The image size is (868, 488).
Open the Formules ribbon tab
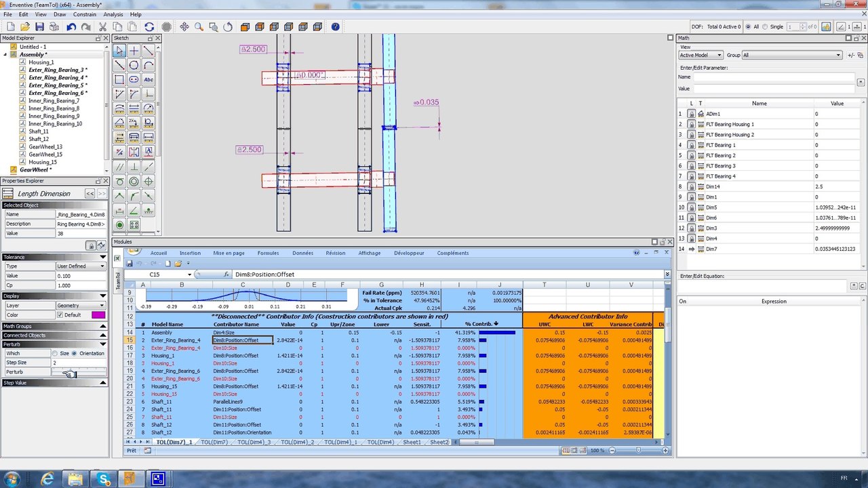268,253
